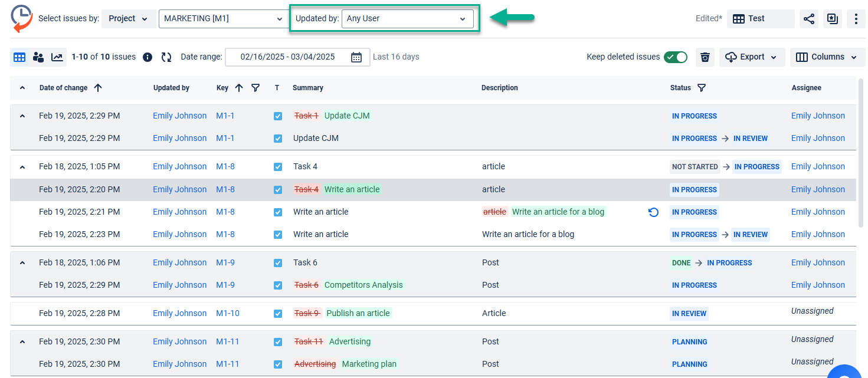Click the share icon
The image size is (868, 378).
click(808, 19)
